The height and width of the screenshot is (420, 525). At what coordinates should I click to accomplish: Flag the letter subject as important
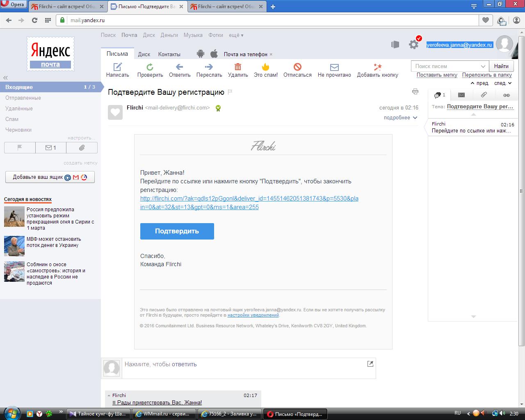pyautogui.click(x=230, y=92)
